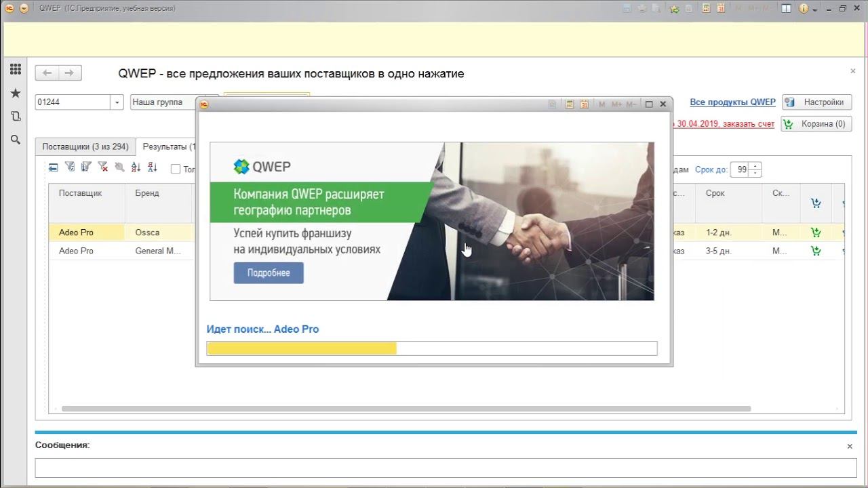Clear filter with the red-cross funnel
Screen dimensions: 868x488
(103, 167)
